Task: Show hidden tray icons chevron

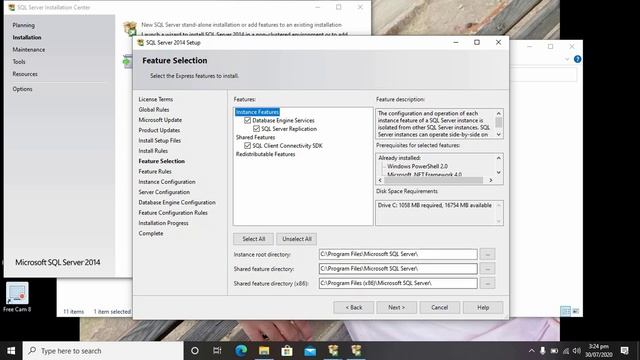Action: tap(531, 351)
